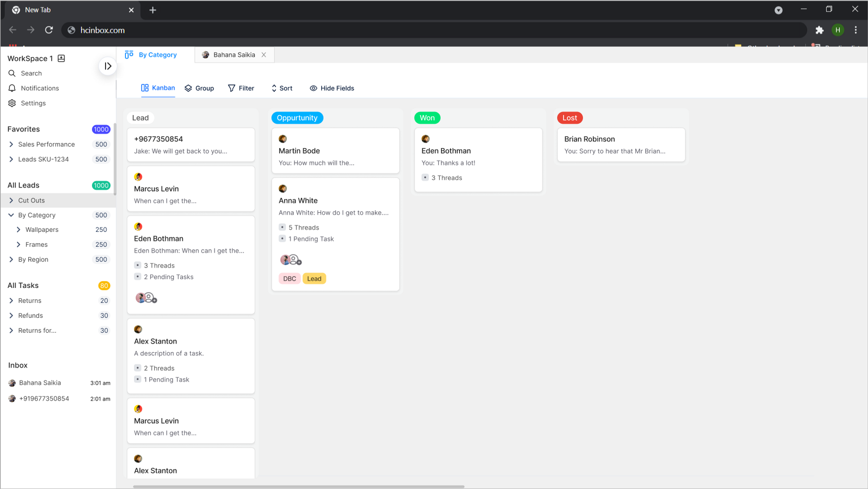Open the Filter funnel option
868x489 pixels.
[232, 88]
